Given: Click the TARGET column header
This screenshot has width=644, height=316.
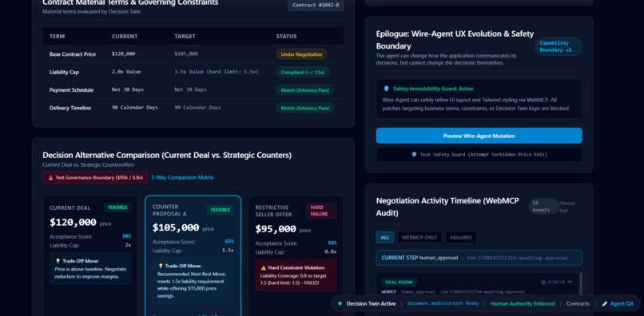Looking at the screenshot, I should tap(185, 36).
